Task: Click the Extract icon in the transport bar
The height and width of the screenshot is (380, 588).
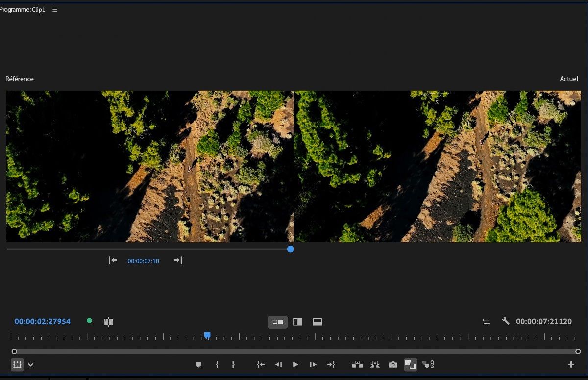Action: click(375, 364)
